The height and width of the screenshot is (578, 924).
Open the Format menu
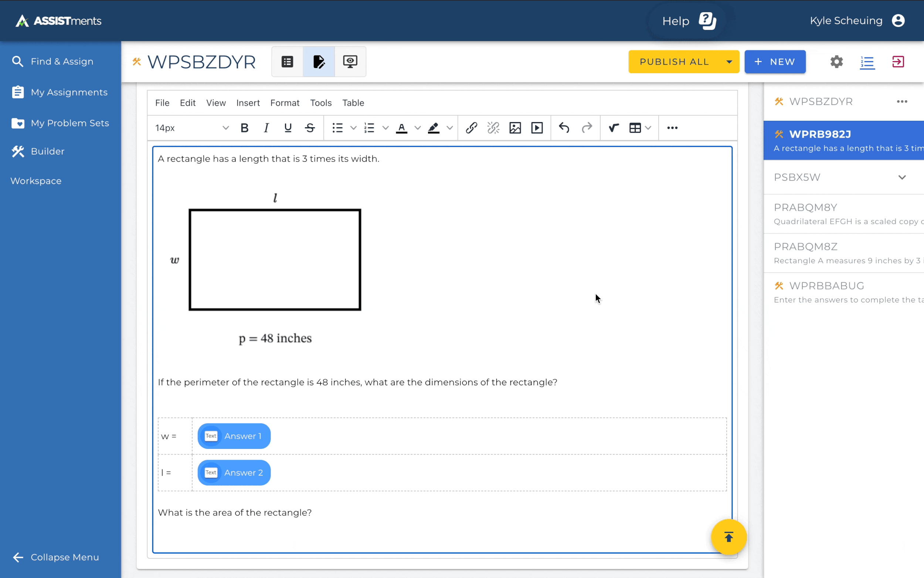pyautogui.click(x=285, y=103)
